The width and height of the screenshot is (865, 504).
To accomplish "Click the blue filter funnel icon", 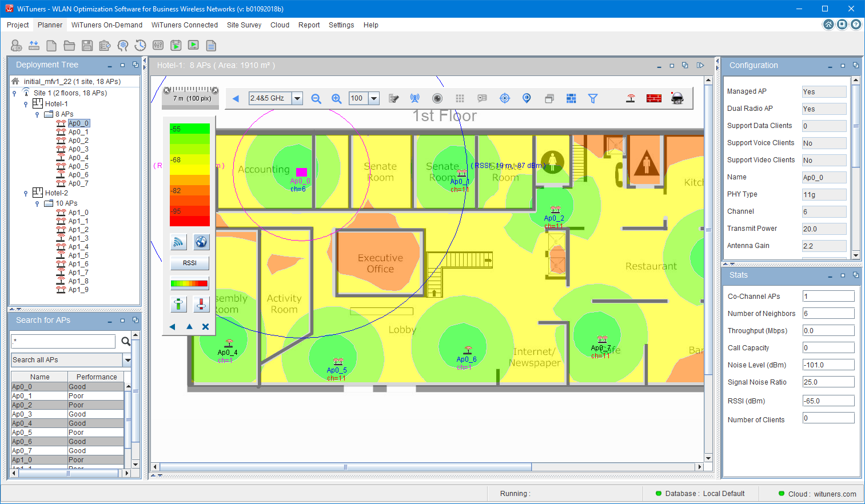I will 593,98.
